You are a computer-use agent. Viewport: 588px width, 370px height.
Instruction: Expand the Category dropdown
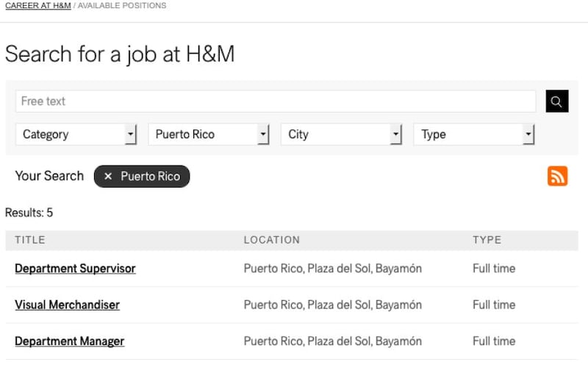76,135
